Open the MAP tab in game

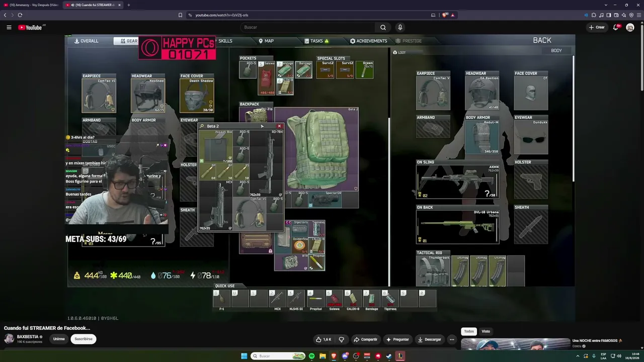pyautogui.click(x=266, y=41)
